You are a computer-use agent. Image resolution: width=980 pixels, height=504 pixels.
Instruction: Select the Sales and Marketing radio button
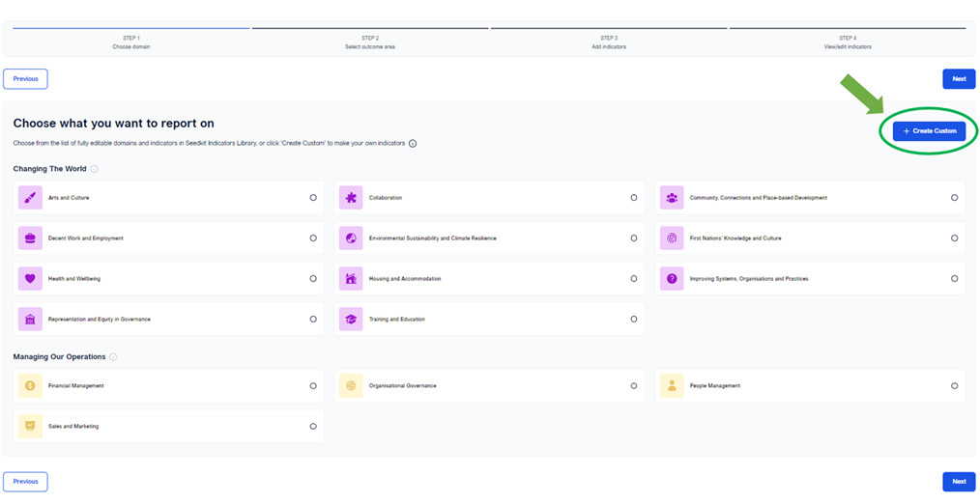coord(313,427)
